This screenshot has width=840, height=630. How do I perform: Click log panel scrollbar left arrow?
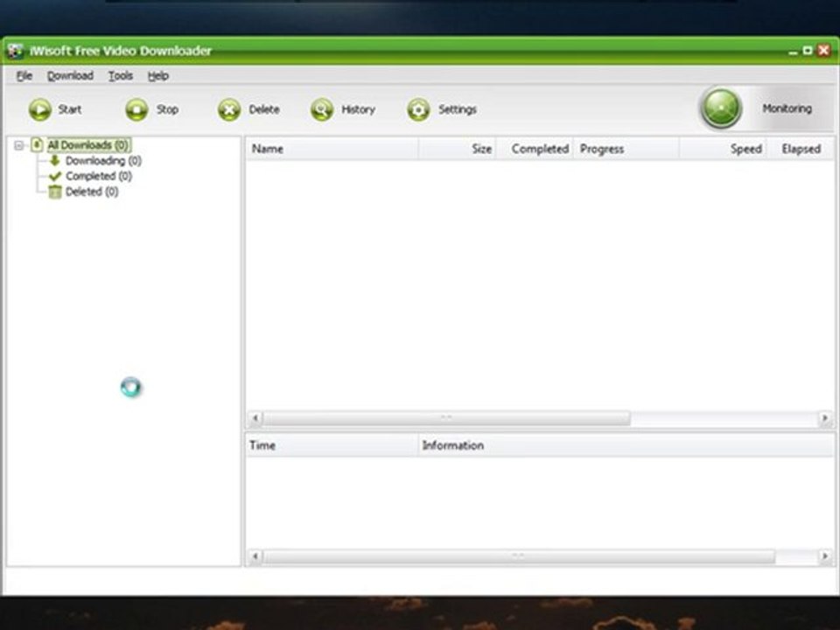[x=255, y=557]
